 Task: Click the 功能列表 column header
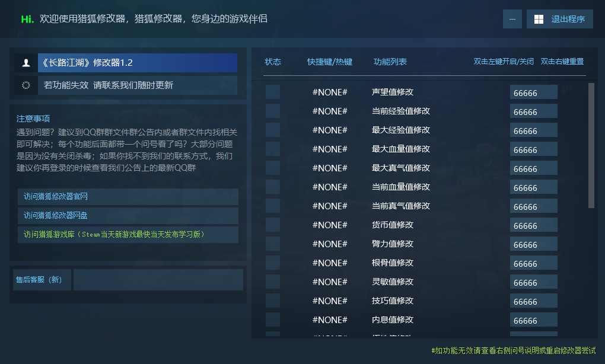click(390, 62)
